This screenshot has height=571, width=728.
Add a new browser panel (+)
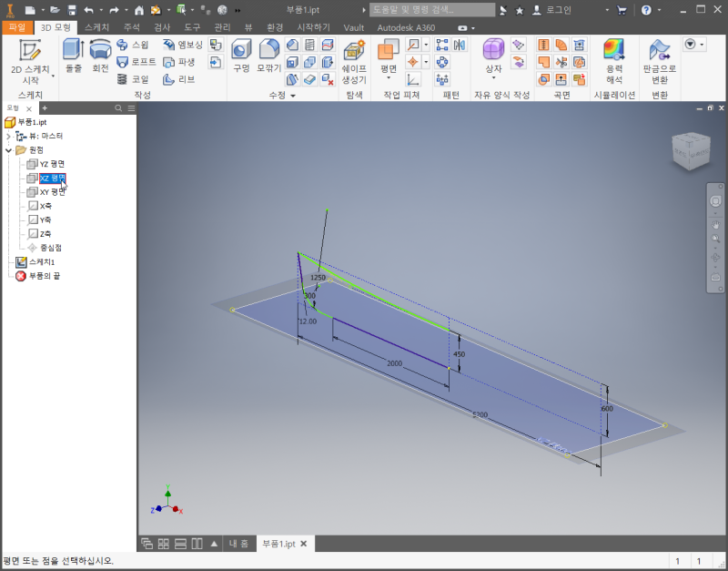pos(45,108)
